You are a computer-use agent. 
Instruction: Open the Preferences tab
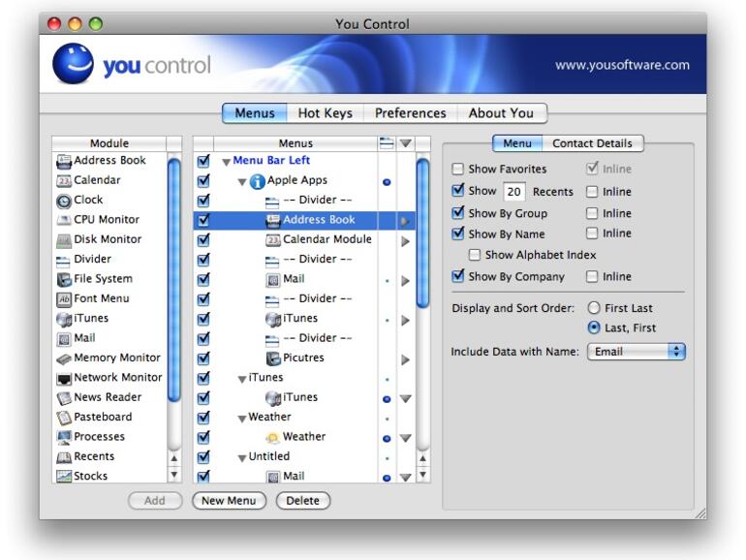410,113
